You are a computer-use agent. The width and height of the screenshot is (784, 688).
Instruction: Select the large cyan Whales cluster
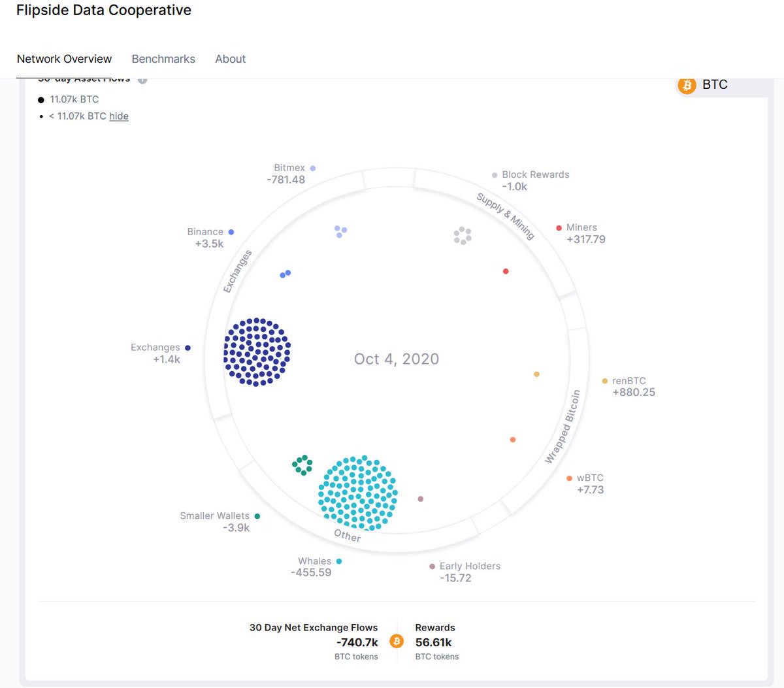(358, 493)
